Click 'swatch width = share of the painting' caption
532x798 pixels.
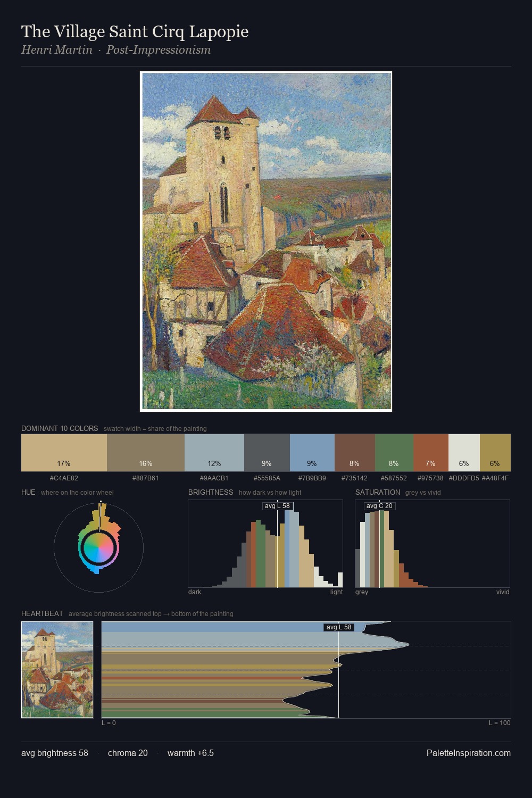[x=155, y=429]
